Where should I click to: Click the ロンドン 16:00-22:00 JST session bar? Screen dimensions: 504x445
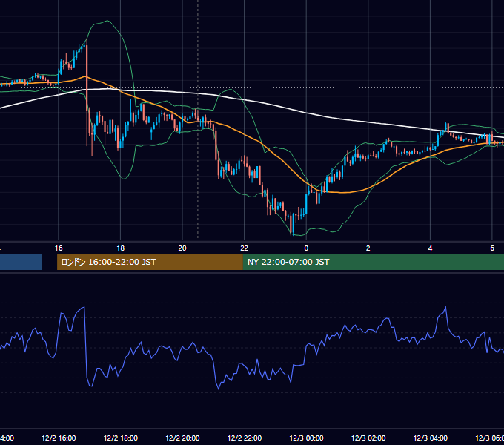[150, 262]
